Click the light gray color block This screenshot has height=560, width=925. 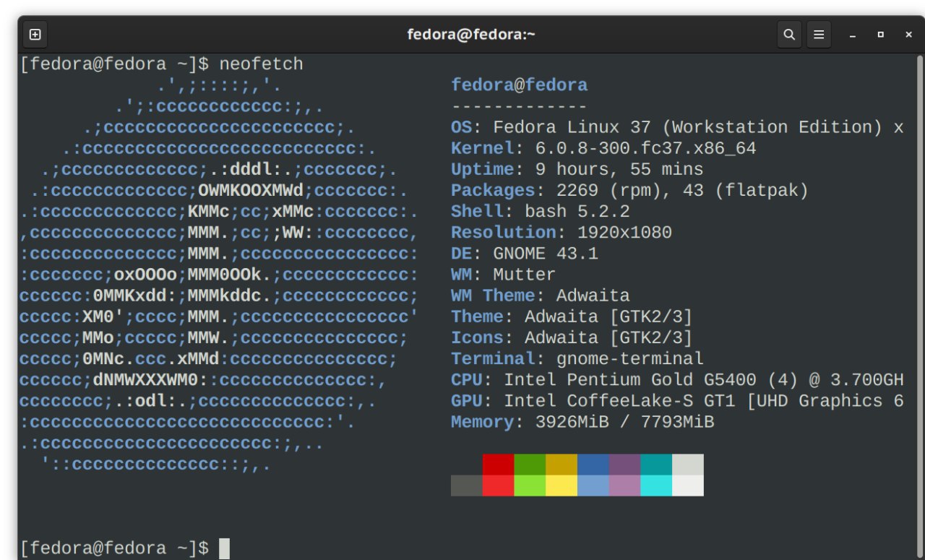[x=688, y=465]
